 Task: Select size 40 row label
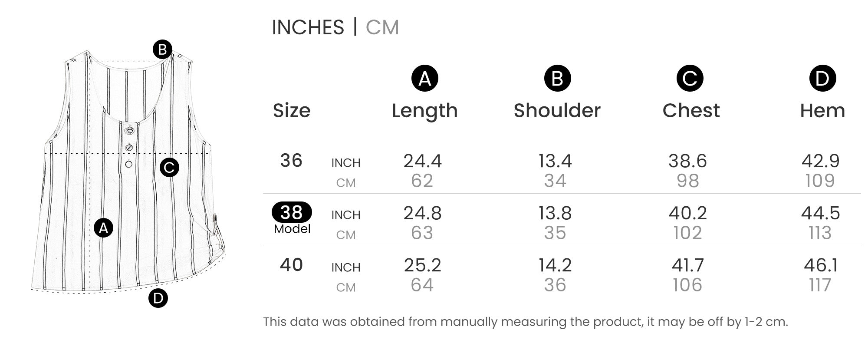[291, 265]
